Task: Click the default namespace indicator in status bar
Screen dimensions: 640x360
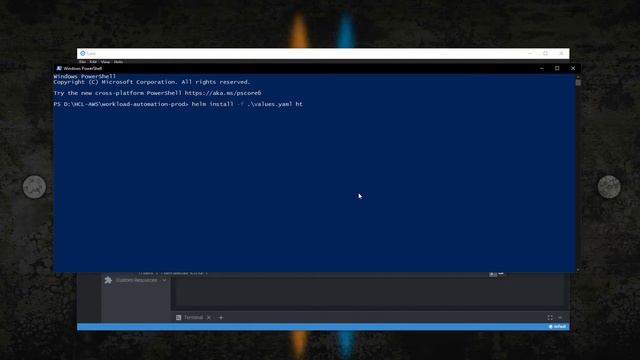Action: [558, 327]
